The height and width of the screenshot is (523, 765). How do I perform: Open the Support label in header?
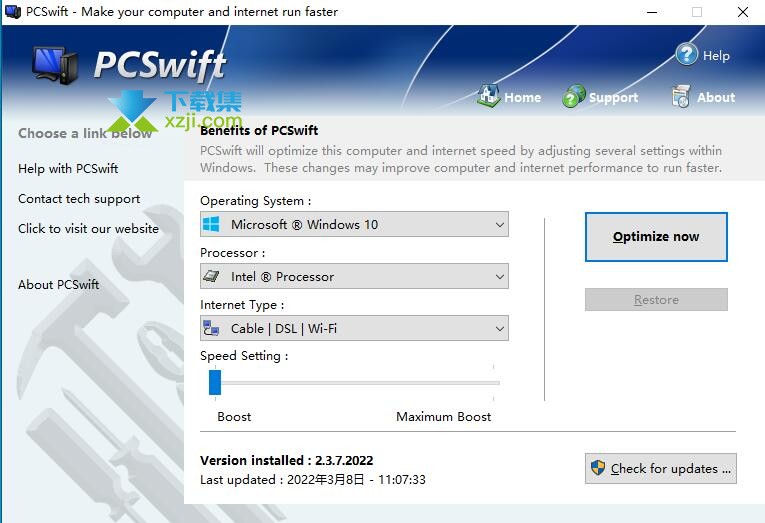coord(613,98)
